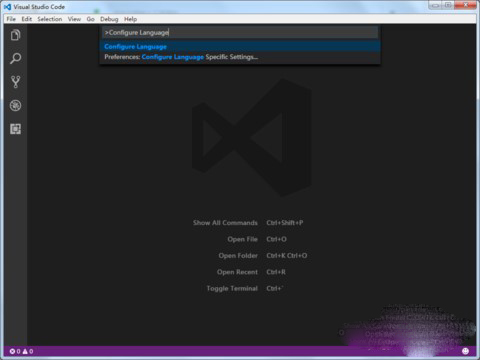
Task: Click the warnings triangle icon in status bar
Action: [25, 351]
